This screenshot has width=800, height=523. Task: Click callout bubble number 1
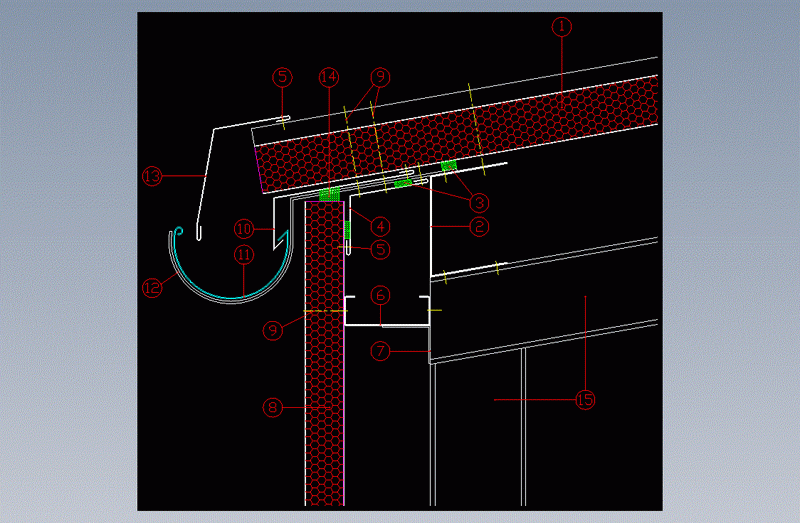[562, 28]
